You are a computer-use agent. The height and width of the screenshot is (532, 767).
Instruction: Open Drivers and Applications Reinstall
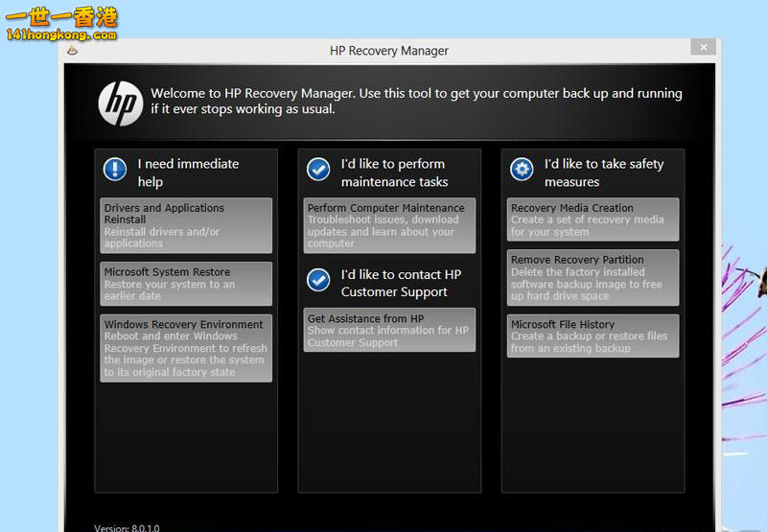pos(186,225)
